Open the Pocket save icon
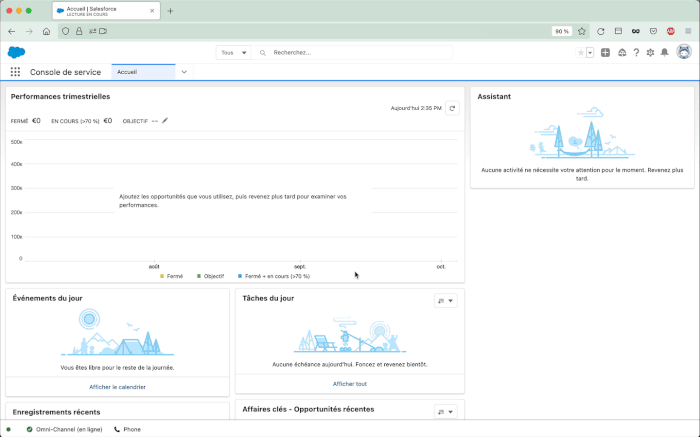700x437 pixels. coord(653,31)
